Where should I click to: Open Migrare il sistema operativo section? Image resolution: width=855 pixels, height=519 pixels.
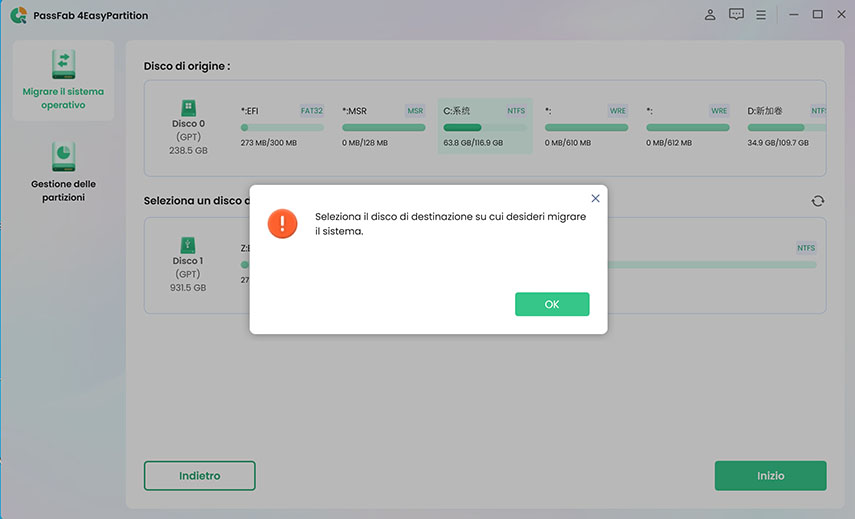pos(63,81)
